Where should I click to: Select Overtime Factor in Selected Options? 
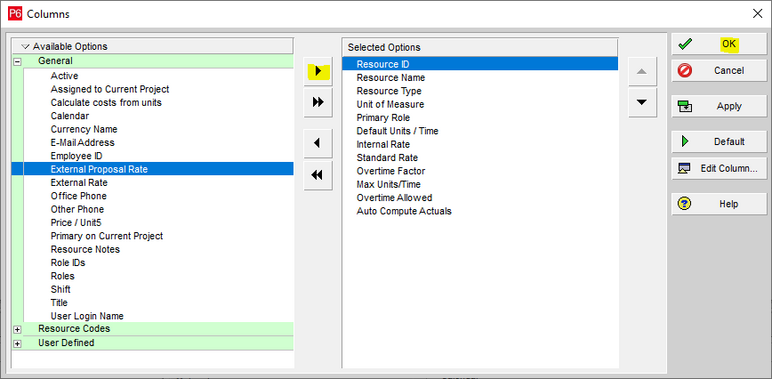391,171
